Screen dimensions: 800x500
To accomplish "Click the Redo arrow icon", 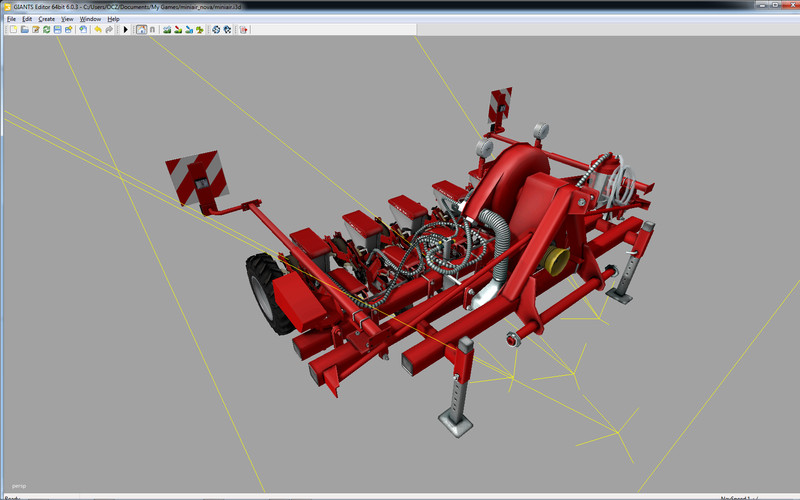I will (109, 30).
